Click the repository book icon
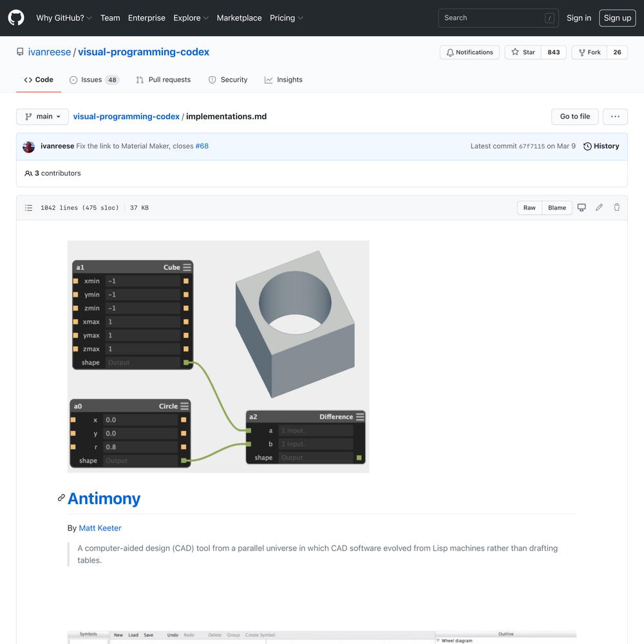 point(20,52)
